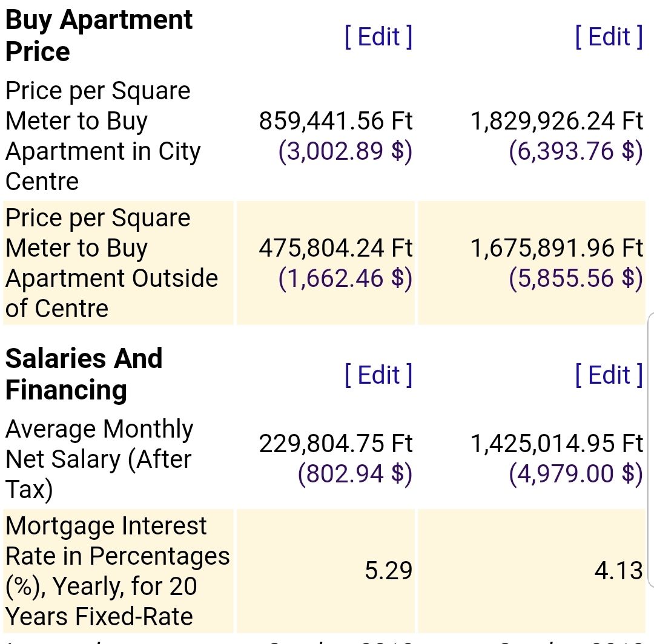The width and height of the screenshot is (654, 644).
Task: Click the Average Monthly Net Salary label
Action: pyautogui.click(x=99, y=459)
